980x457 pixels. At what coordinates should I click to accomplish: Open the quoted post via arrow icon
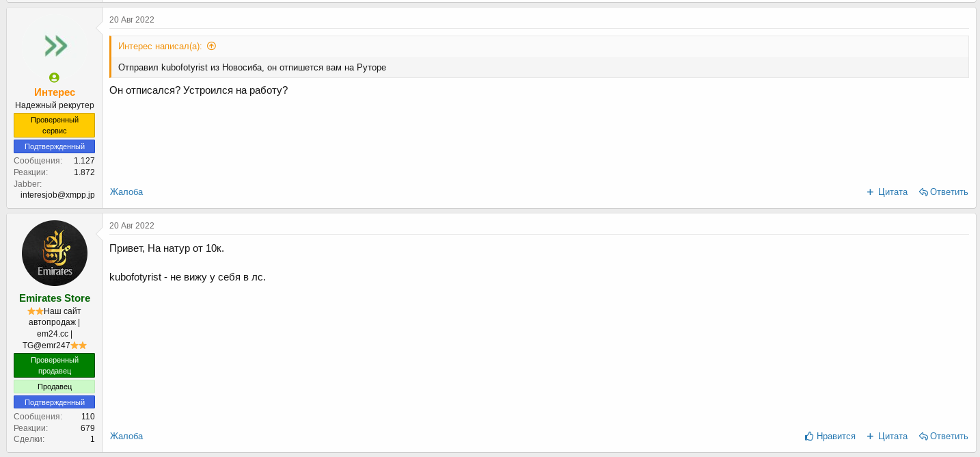(211, 47)
